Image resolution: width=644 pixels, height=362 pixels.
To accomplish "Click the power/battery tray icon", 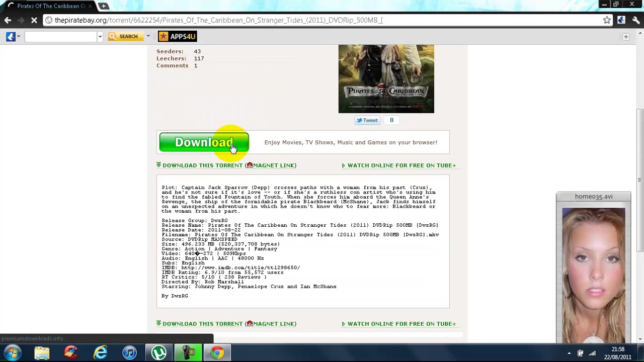I will click(580, 353).
